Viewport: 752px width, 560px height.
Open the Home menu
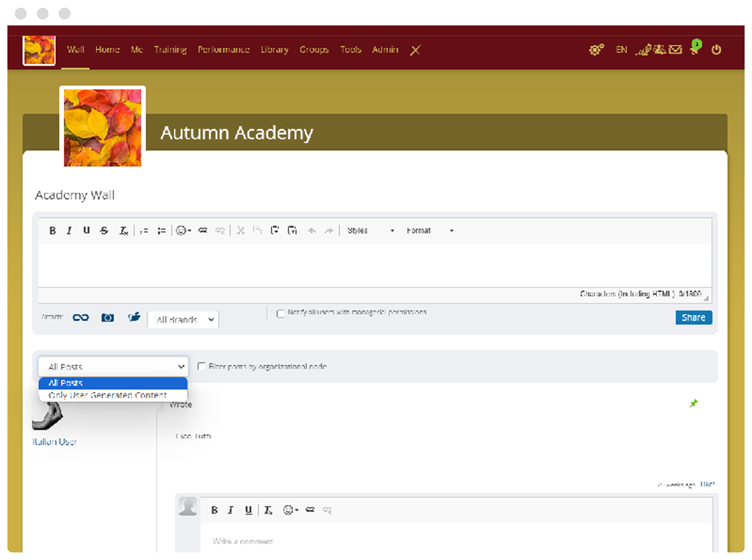107,50
